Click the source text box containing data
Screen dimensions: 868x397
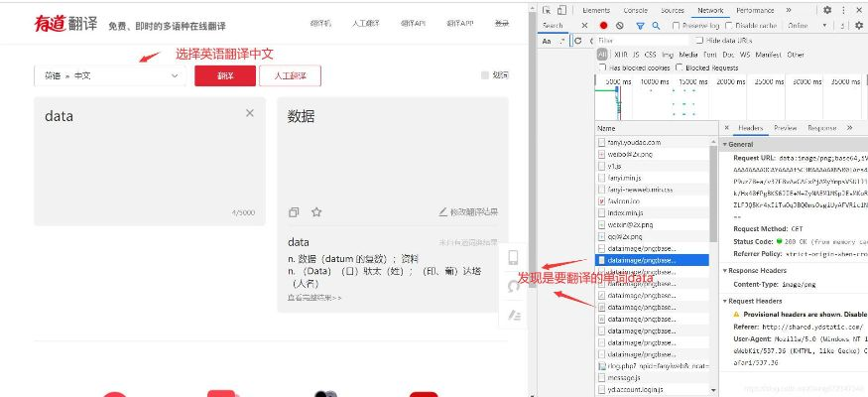pos(150,161)
